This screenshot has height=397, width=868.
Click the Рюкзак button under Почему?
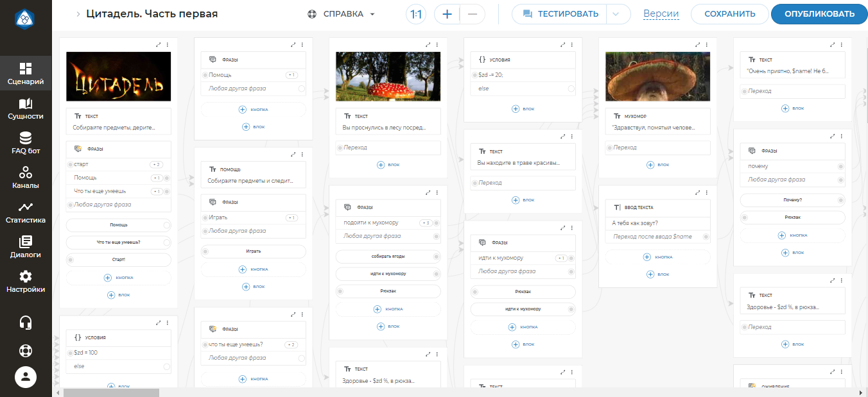point(792,217)
